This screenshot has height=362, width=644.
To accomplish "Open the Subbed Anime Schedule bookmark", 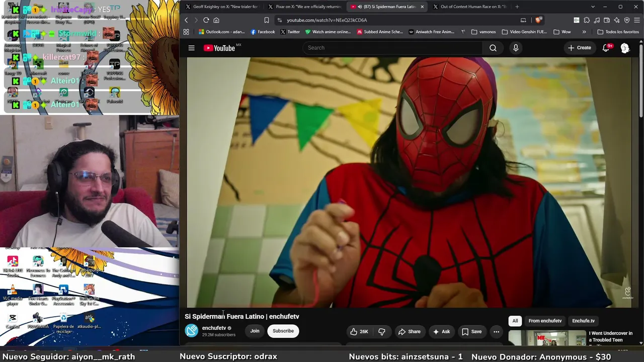I will [x=380, y=32].
